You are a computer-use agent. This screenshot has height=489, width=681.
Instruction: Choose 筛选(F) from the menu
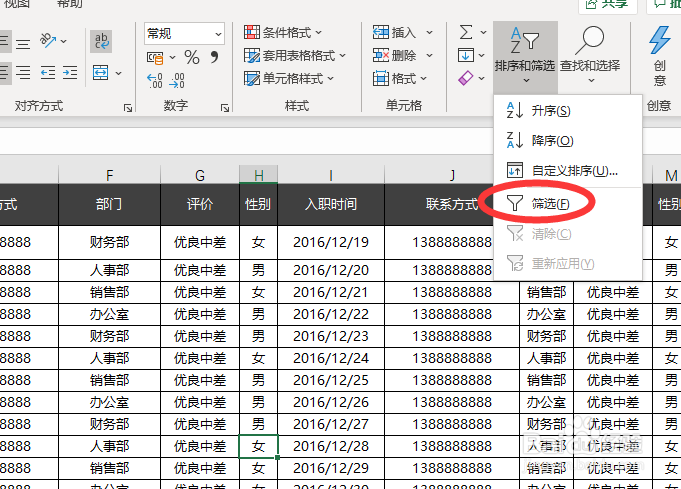click(568, 204)
